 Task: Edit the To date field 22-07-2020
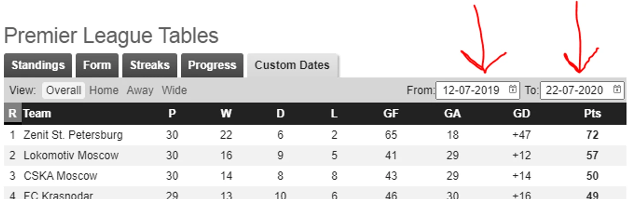click(x=582, y=90)
